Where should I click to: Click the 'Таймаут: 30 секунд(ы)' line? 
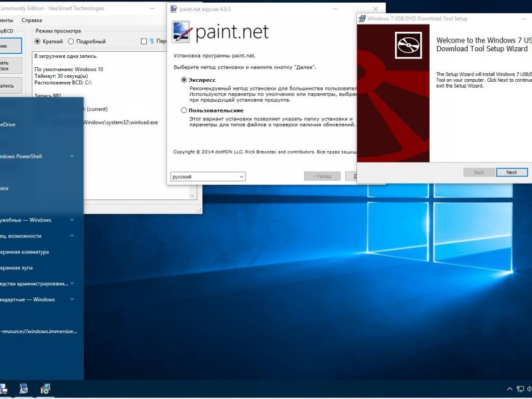point(61,76)
